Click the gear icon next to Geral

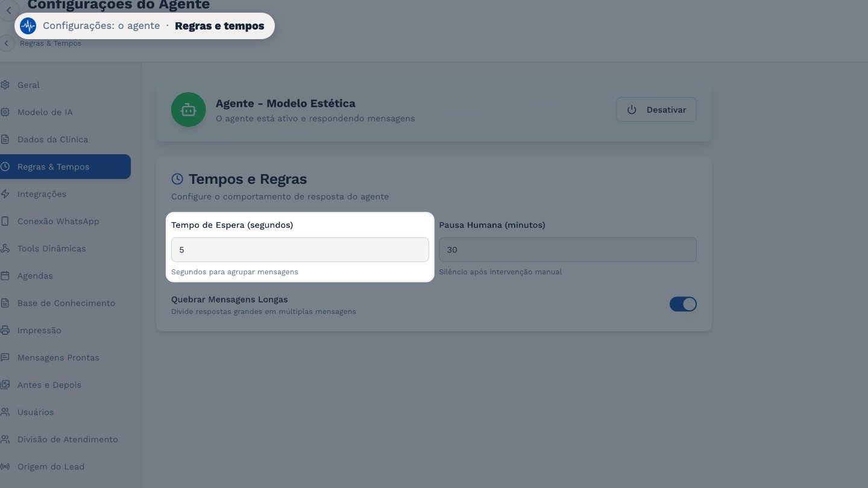(x=5, y=85)
